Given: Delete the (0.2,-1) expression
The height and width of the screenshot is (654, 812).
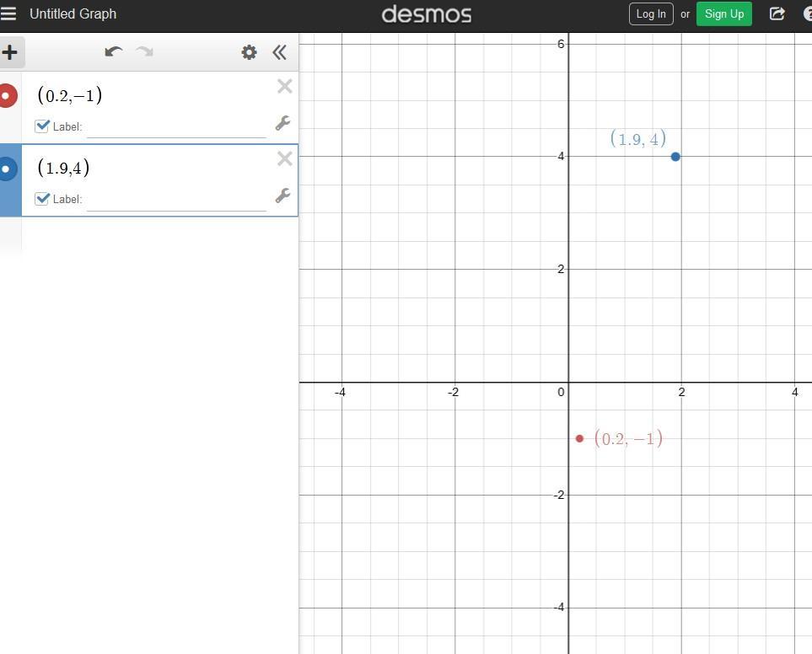Looking at the screenshot, I should (285, 86).
